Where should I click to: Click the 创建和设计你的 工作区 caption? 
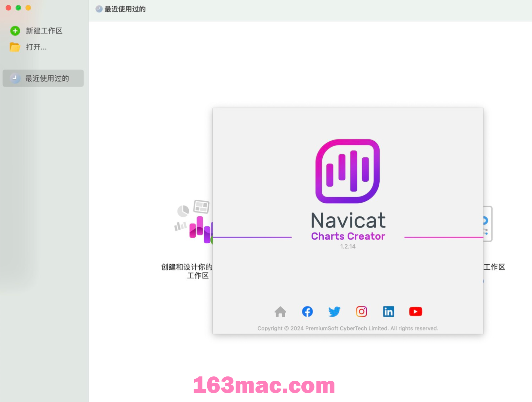(187, 271)
